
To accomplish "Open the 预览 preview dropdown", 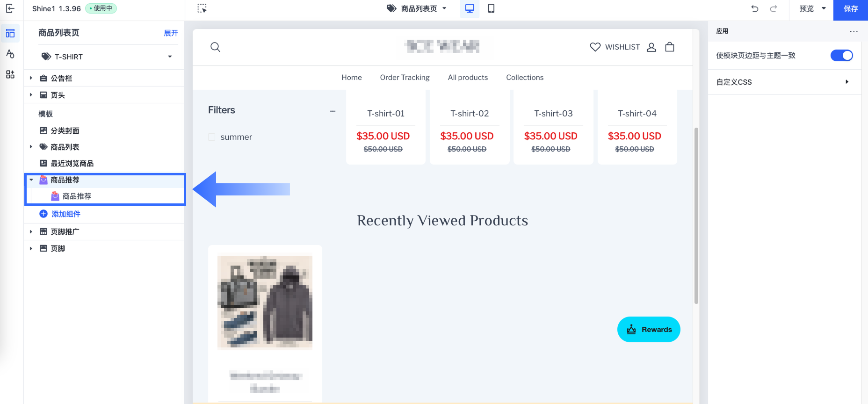I will (812, 8).
